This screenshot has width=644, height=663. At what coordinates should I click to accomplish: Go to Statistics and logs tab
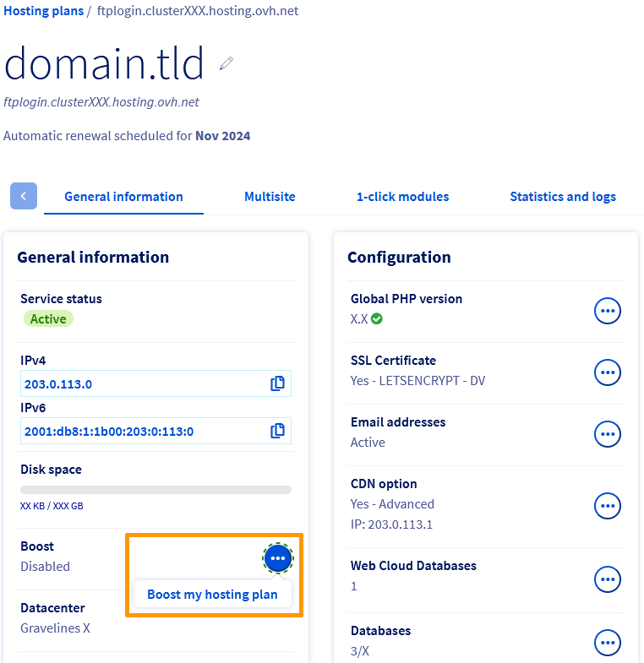tap(562, 197)
